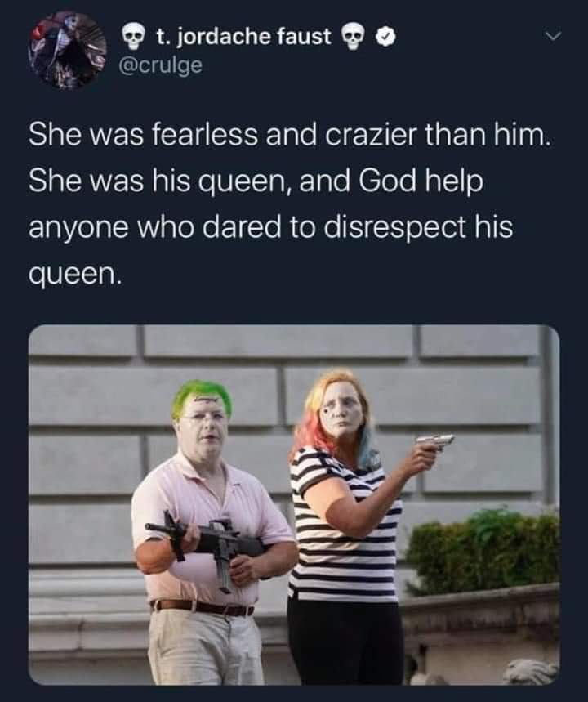Select the line "She was fearless and crazier than him."
The image size is (588, 702).
click(x=288, y=135)
